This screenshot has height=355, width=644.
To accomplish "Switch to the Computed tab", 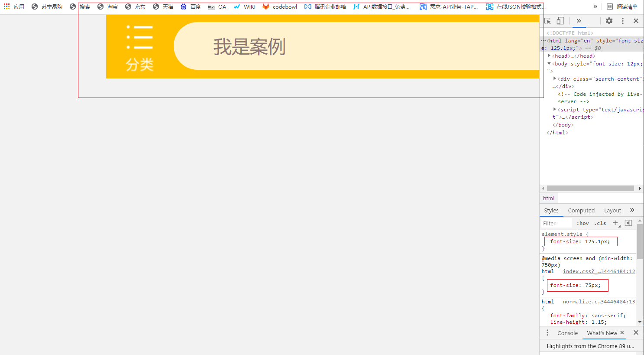I will 581,211.
